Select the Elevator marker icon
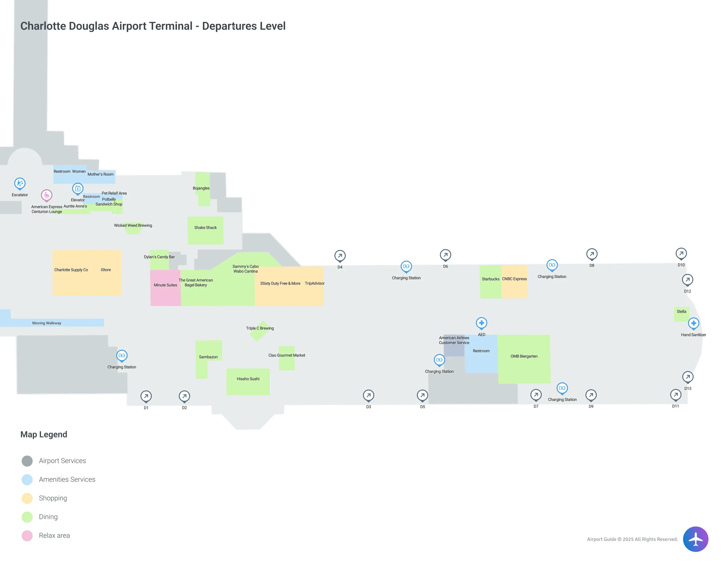Viewport: 728px width, 563px height. (x=78, y=189)
